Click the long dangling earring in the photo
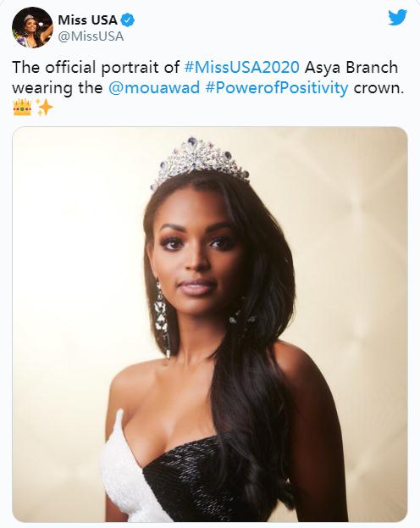420x528 pixels. (x=162, y=317)
